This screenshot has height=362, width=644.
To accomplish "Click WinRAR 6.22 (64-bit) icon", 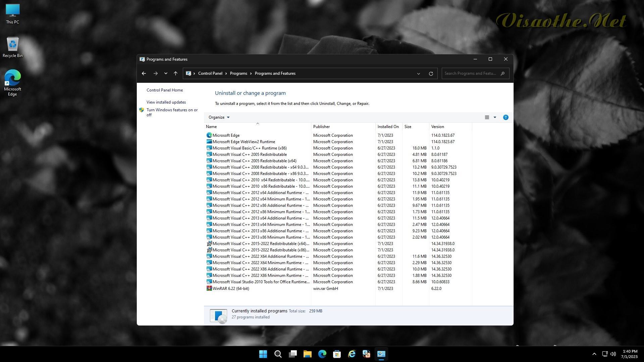I will point(209,288).
